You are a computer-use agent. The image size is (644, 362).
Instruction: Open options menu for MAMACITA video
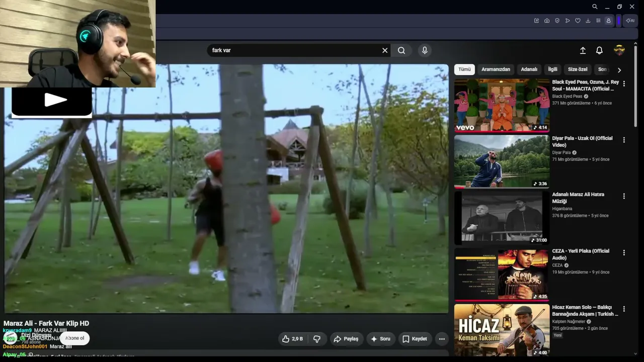pos(624,83)
